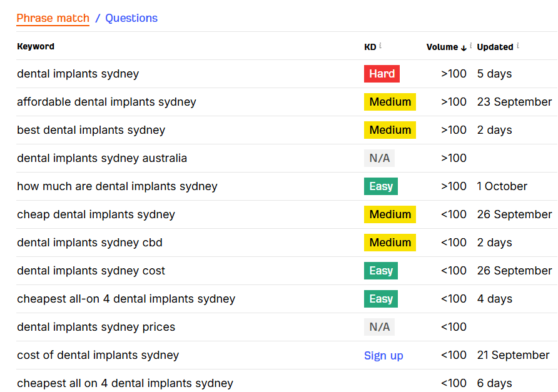Viewport: 558px width, 392px height.
Task: Click N/A badge for sydney australia row
Action: click(379, 158)
